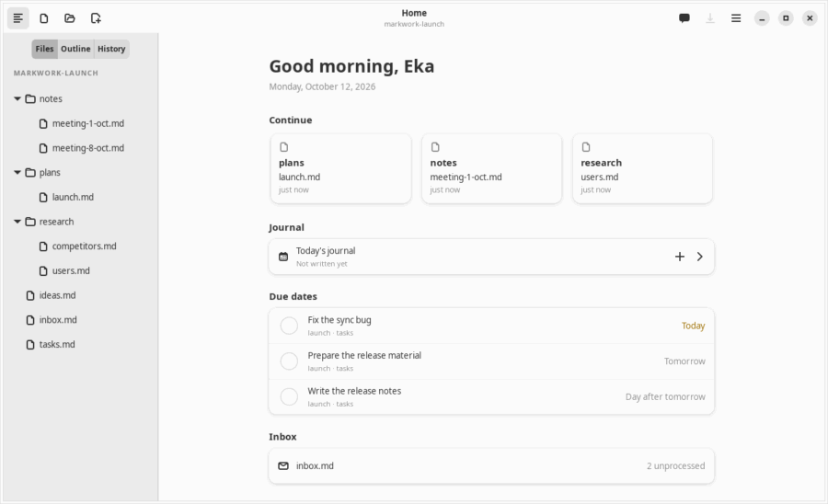Screen dimensions: 828x504
Task: Switch to the Outline tab
Action: [75, 49]
